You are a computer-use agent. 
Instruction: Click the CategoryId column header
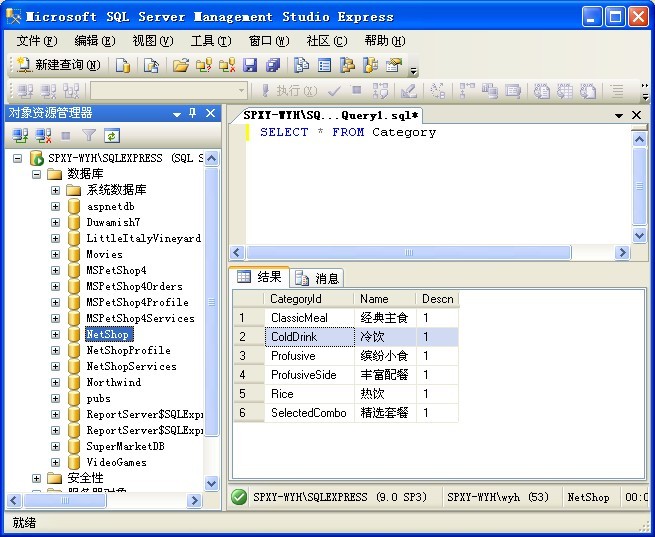(x=309, y=299)
